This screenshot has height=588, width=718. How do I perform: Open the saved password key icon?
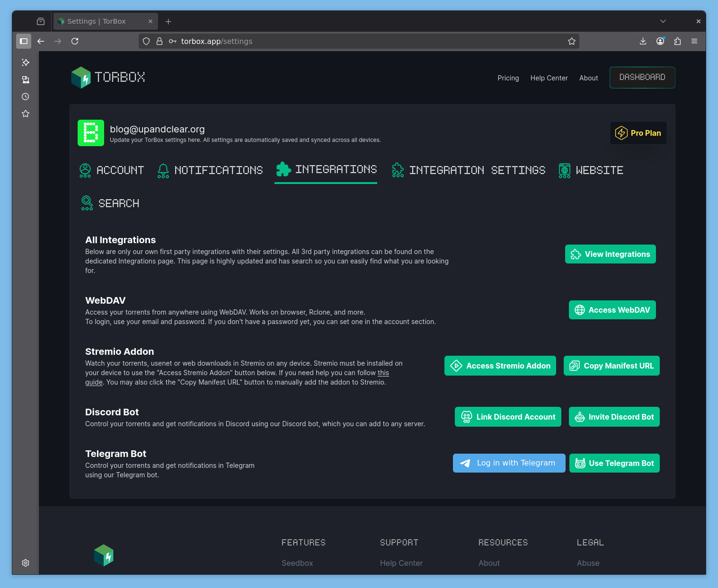pos(173,41)
